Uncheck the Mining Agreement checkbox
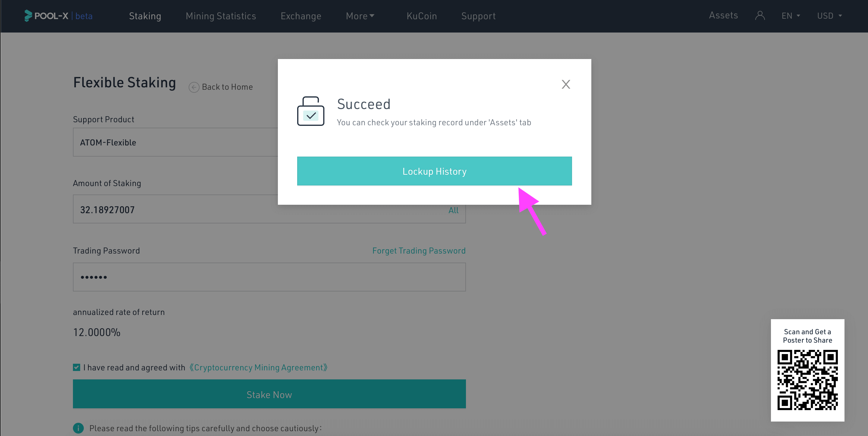Screen dimensions: 868x436 click(x=77, y=367)
